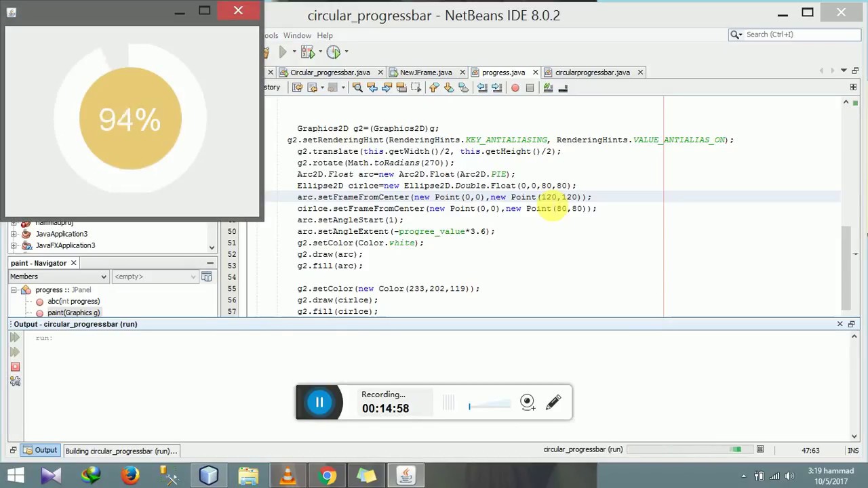
Task: Click the Debug Project toolbar icon
Action: pos(307,52)
